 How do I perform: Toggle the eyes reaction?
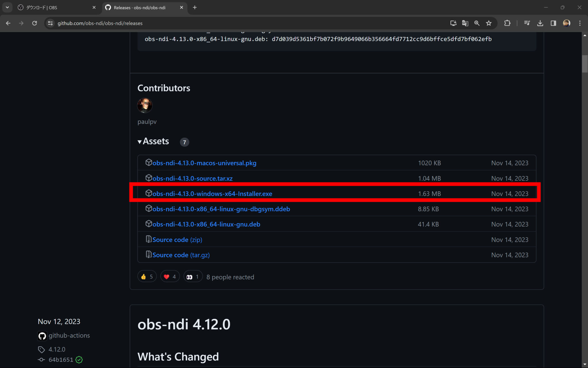pyautogui.click(x=193, y=276)
